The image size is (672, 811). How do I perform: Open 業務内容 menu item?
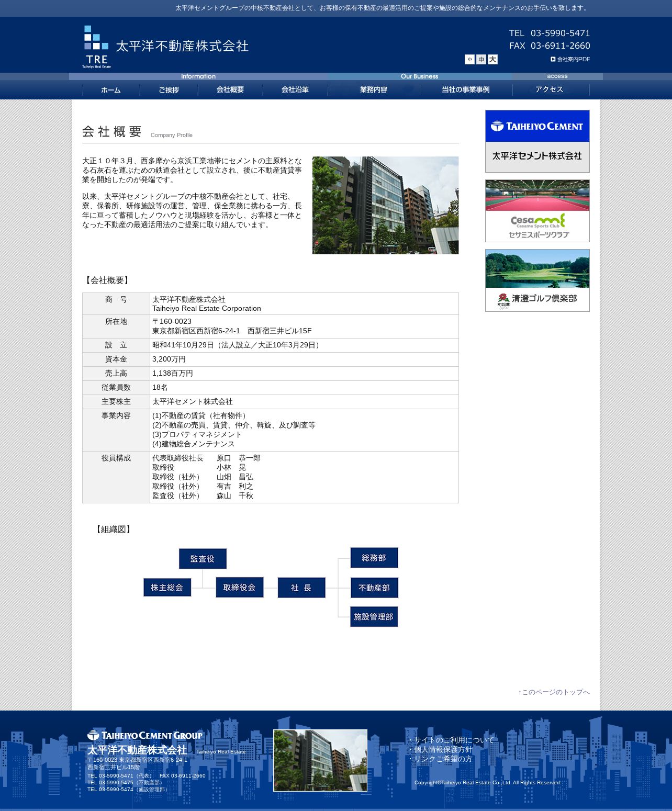point(374,90)
